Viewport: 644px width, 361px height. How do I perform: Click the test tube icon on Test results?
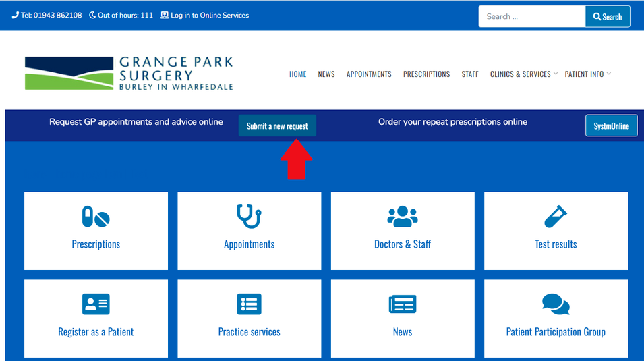pyautogui.click(x=556, y=217)
